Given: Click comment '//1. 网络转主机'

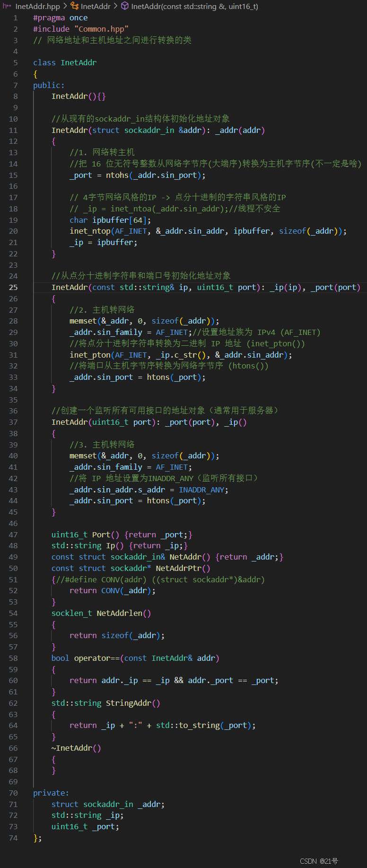Looking at the screenshot, I should point(102,152).
